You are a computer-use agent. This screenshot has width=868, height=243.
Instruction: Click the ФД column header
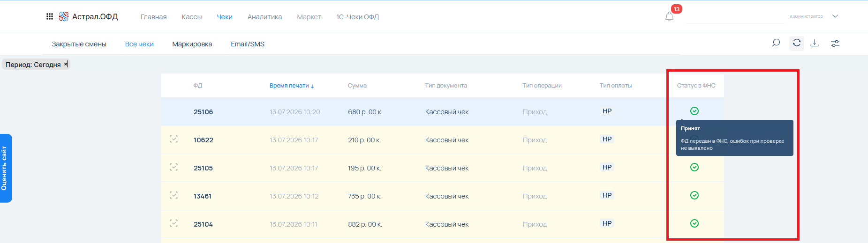tap(197, 86)
